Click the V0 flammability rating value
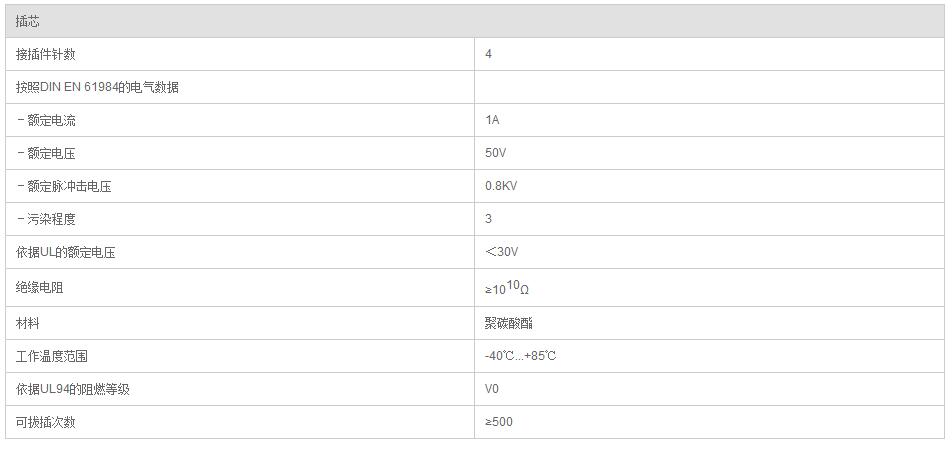Screen dimensions: 952x450 point(492,389)
